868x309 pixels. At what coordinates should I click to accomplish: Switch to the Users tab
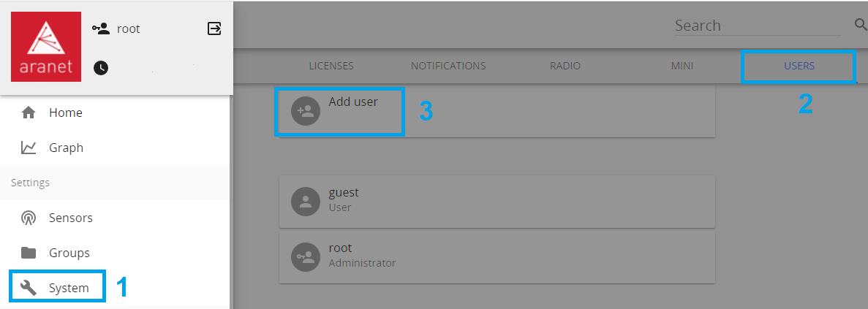coord(799,66)
